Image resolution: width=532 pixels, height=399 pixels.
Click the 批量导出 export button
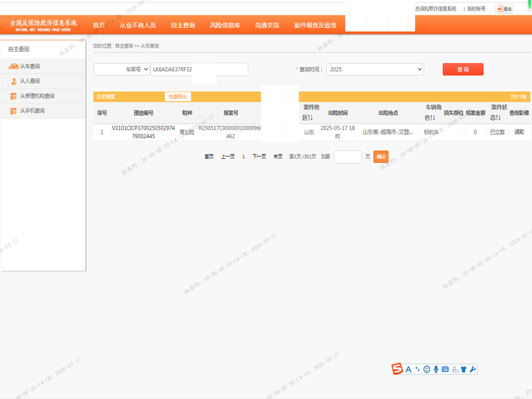pos(178,96)
